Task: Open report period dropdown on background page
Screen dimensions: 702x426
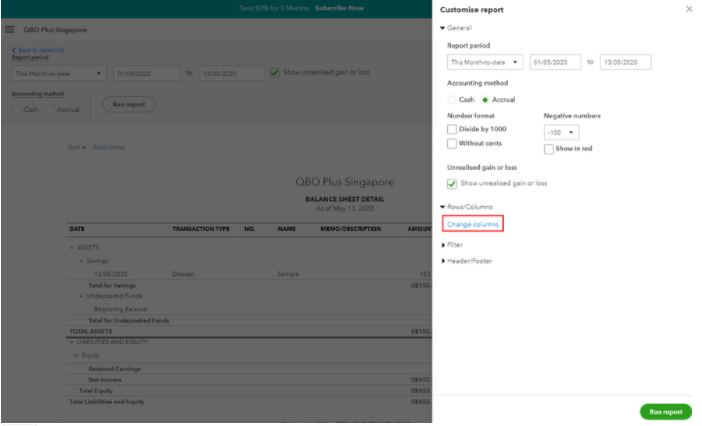Action: point(59,73)
